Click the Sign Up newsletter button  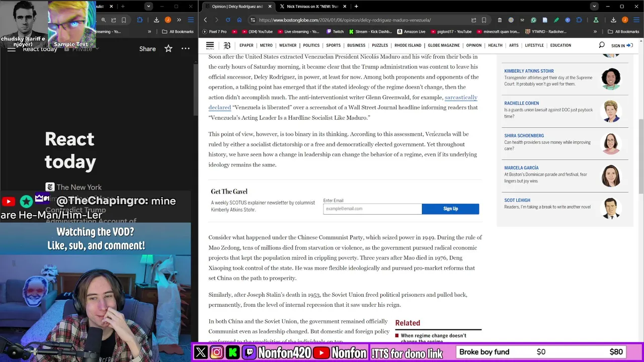(450, 209)
